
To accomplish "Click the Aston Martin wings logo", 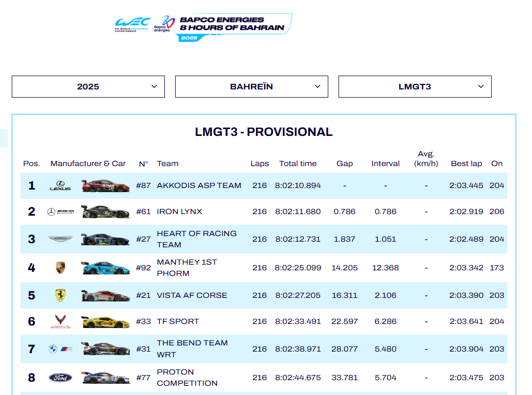I will 60,239.
